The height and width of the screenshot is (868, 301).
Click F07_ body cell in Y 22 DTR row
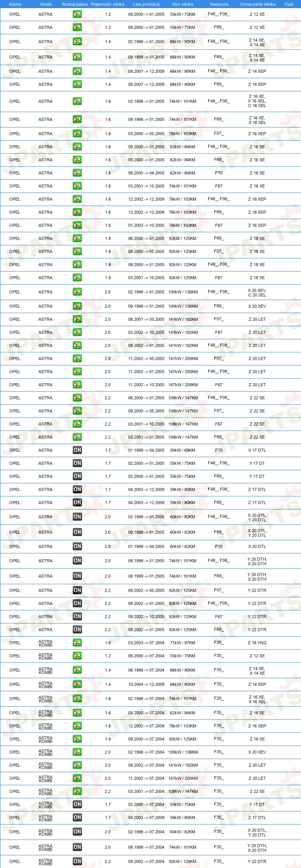[x=219, y=590]
